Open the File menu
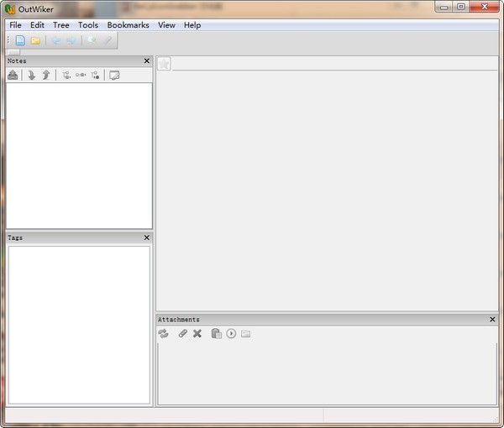The height and width of the screenshot is (428, 504). 15,25
